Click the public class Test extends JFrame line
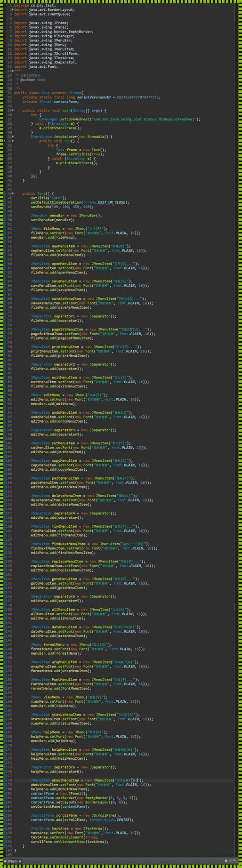 (48, 93)
